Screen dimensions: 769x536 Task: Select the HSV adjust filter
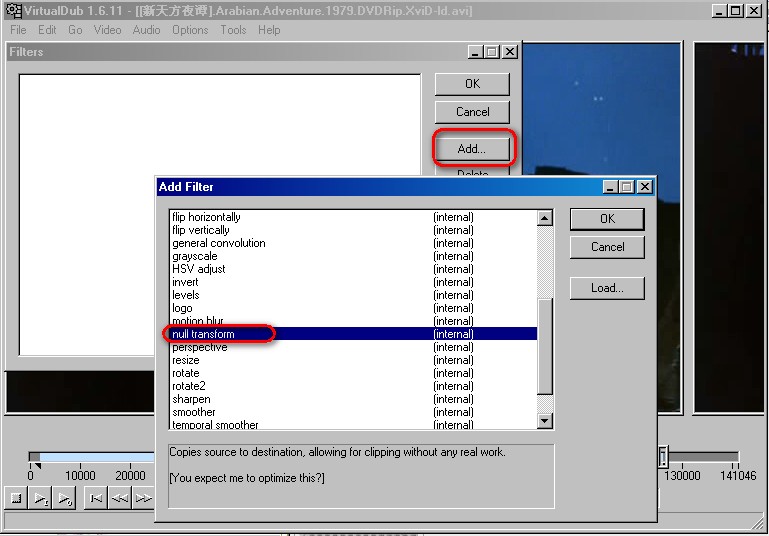click(353, 269)
